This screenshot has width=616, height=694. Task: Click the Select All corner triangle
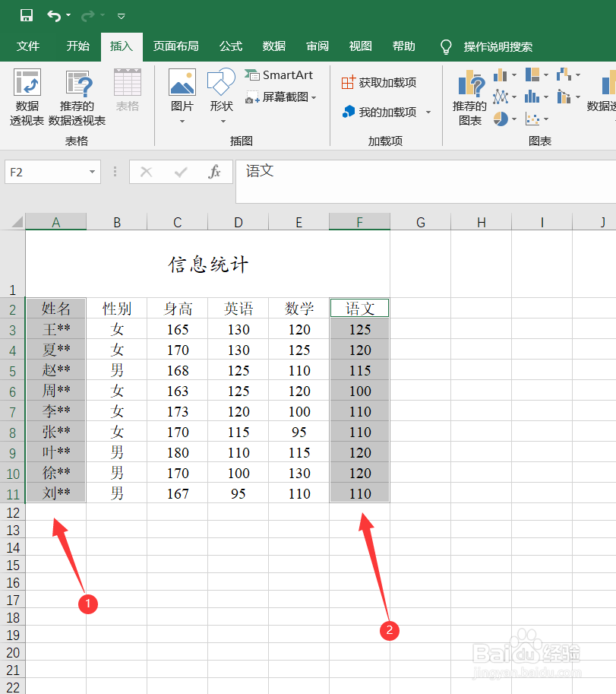point(17,221)
